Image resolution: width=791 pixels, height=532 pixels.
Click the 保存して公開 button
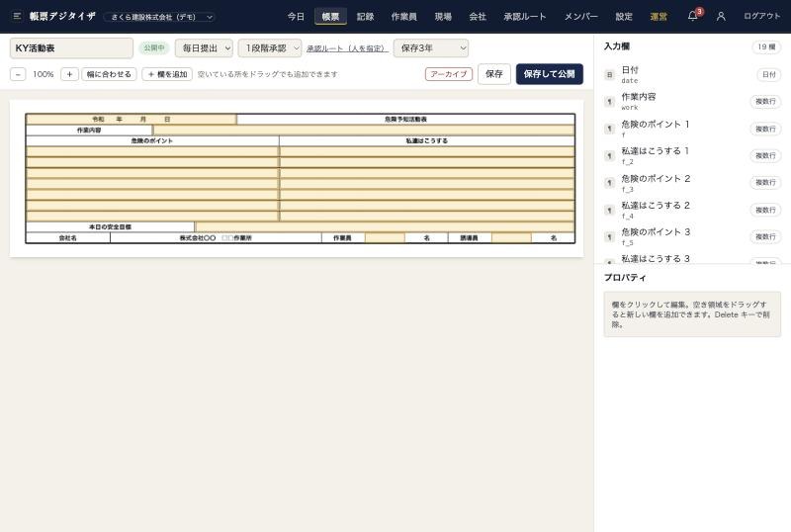(x=550, y=74)
